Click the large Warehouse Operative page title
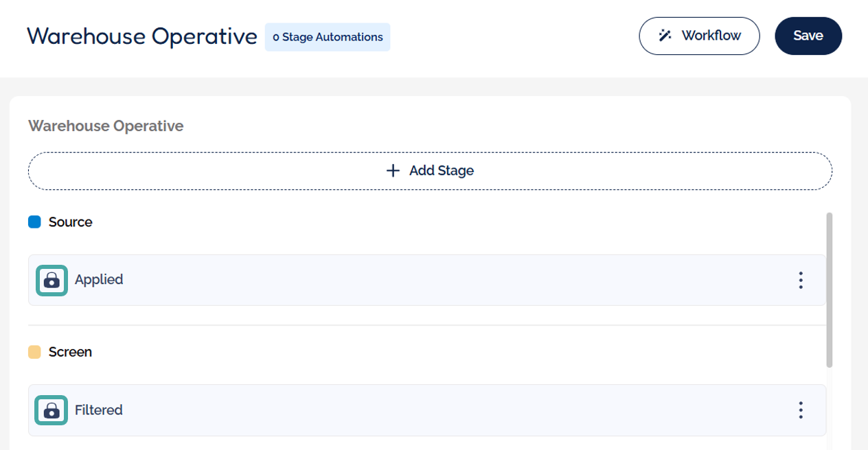Image resolution: width=868 pixels, height=450 pixels. pos(142,36)
